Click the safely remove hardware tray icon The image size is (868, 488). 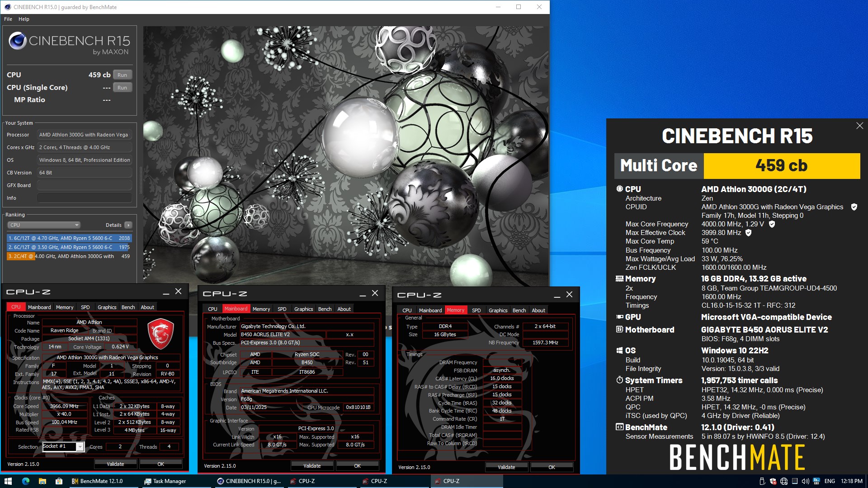pos(762,481)
